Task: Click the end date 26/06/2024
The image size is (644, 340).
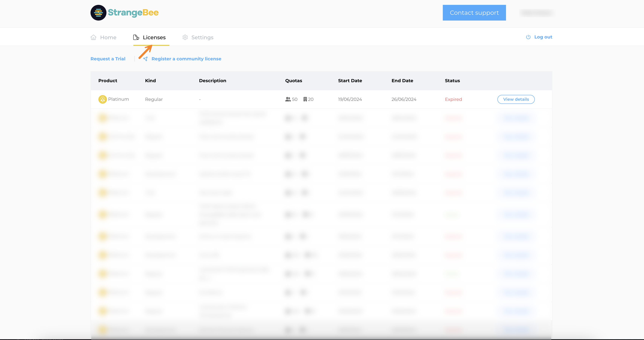Action: click(x=404, y=99)
